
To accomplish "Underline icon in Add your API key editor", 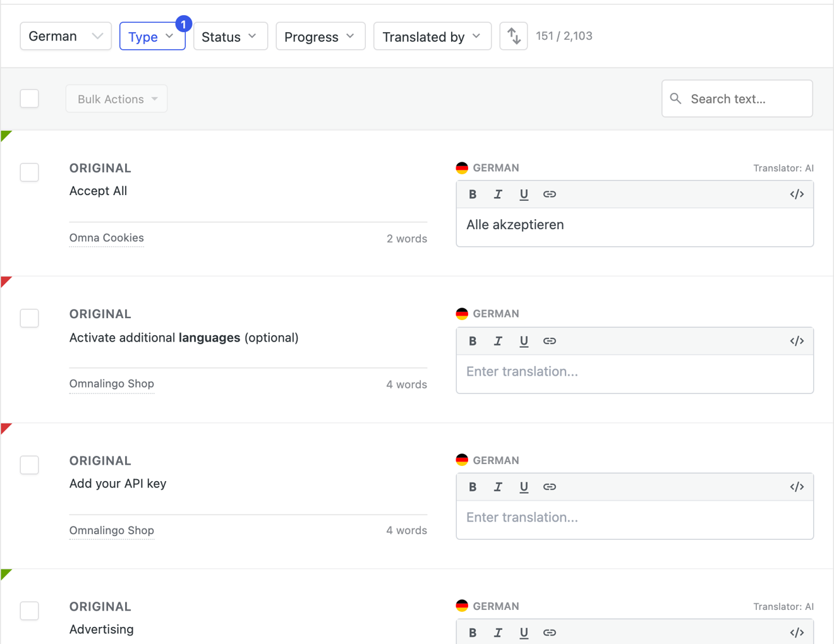I will coord(524,487).
